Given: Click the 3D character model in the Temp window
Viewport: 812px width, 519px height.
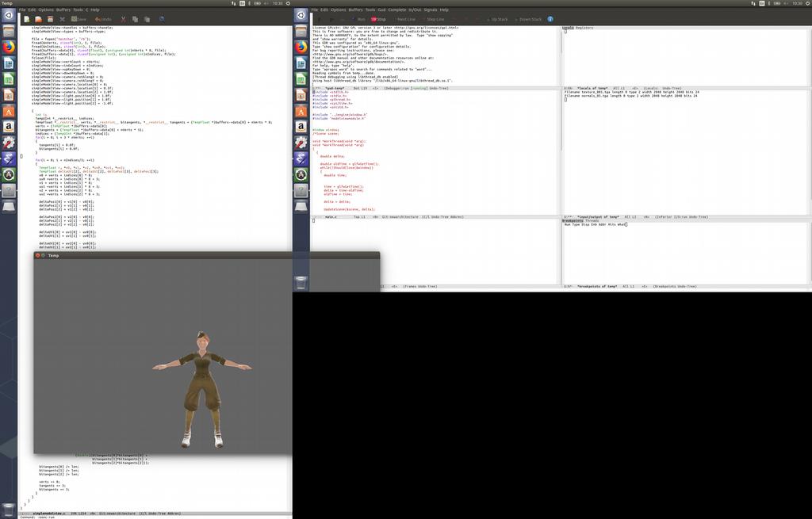Looking at the screenshot, I should 202,389.
